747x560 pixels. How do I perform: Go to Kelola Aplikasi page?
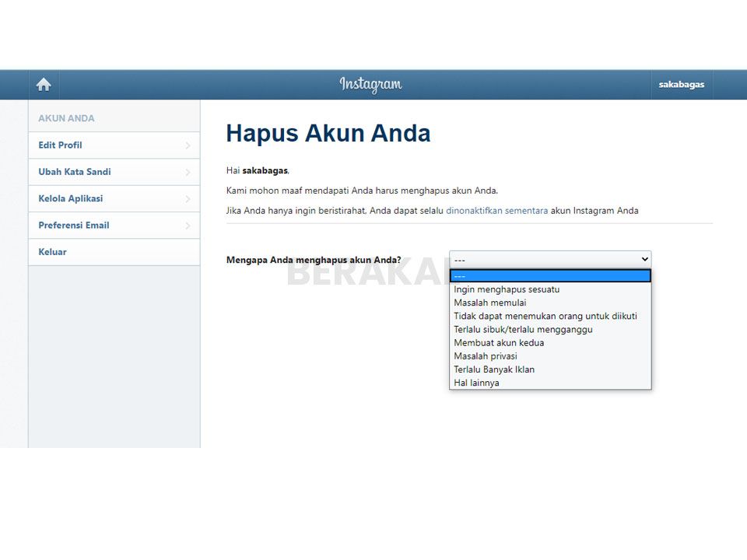(114, 198)
